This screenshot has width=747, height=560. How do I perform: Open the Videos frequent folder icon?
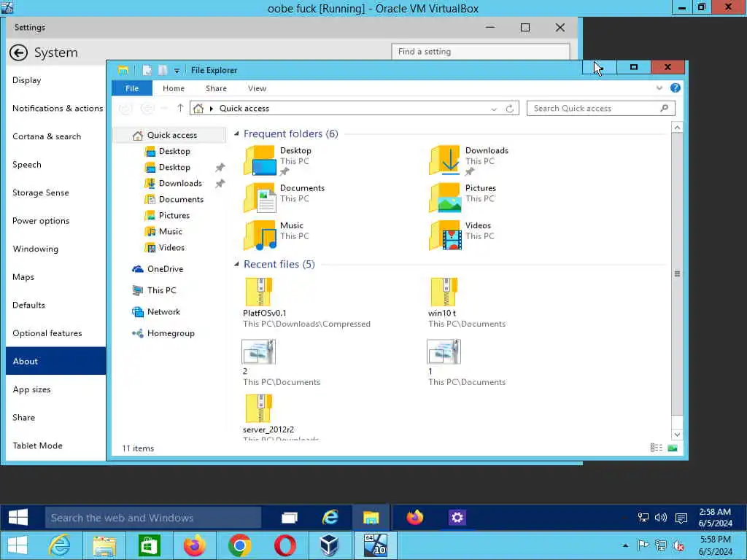pyautogui.click(x=444, y=236)
